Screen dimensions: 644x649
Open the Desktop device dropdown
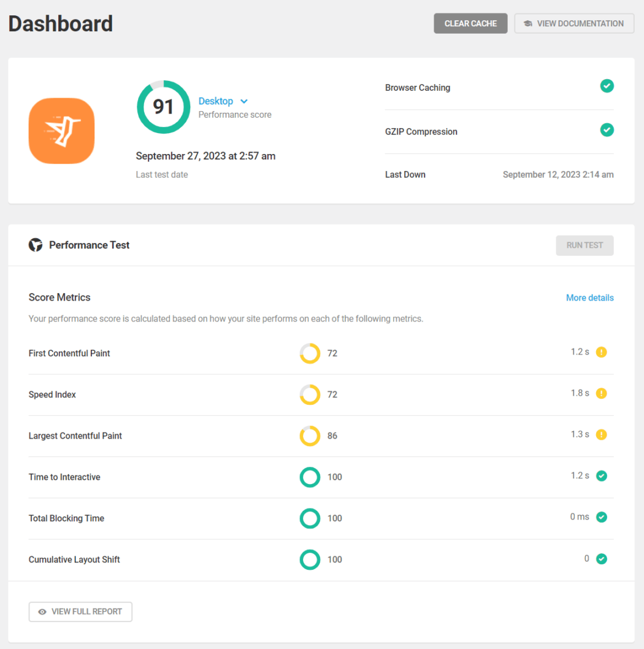click(216, 101)
